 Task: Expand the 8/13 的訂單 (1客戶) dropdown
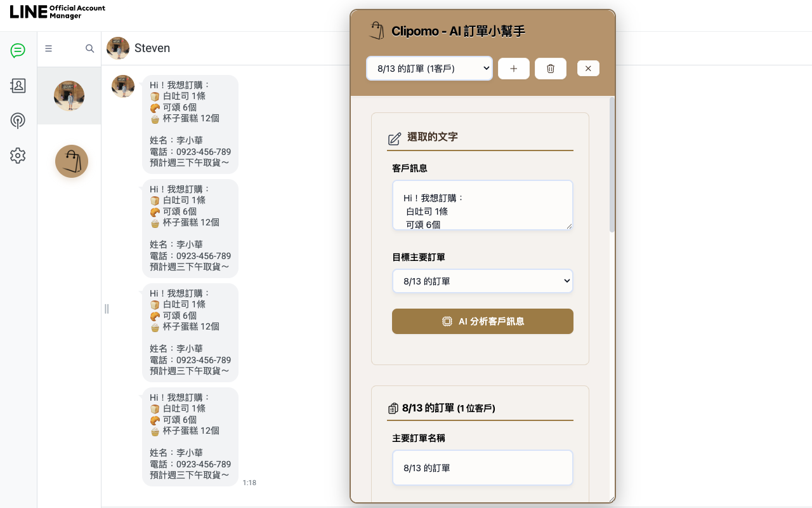coord(429,69)
